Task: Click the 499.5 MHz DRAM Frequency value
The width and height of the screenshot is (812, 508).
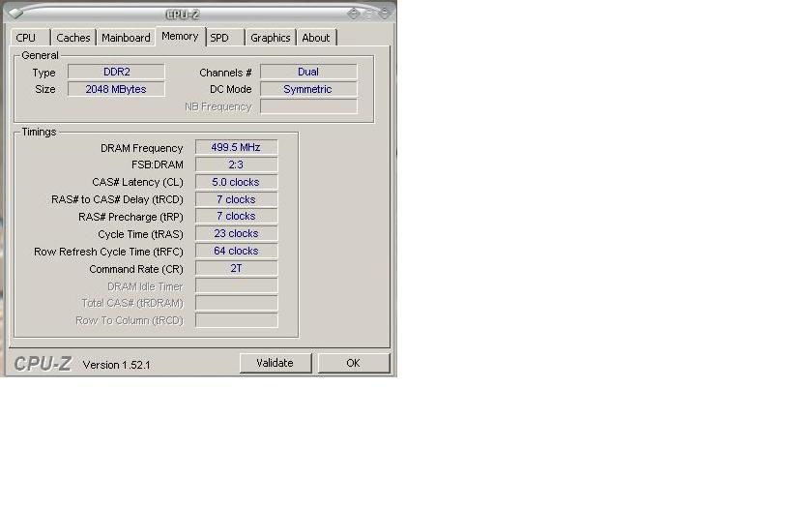Action: click(x=236, y=147)
